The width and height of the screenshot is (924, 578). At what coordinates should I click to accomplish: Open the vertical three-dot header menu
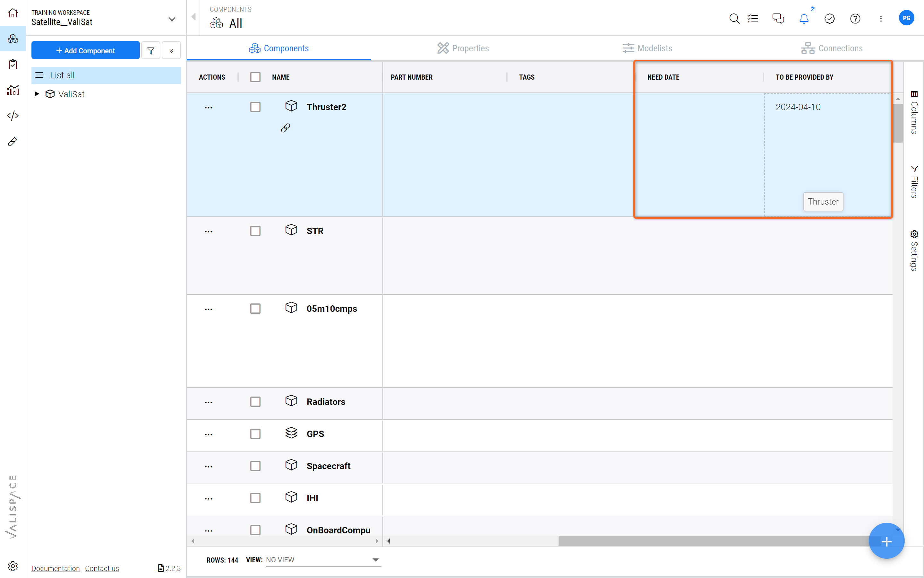tap(881, 18)
